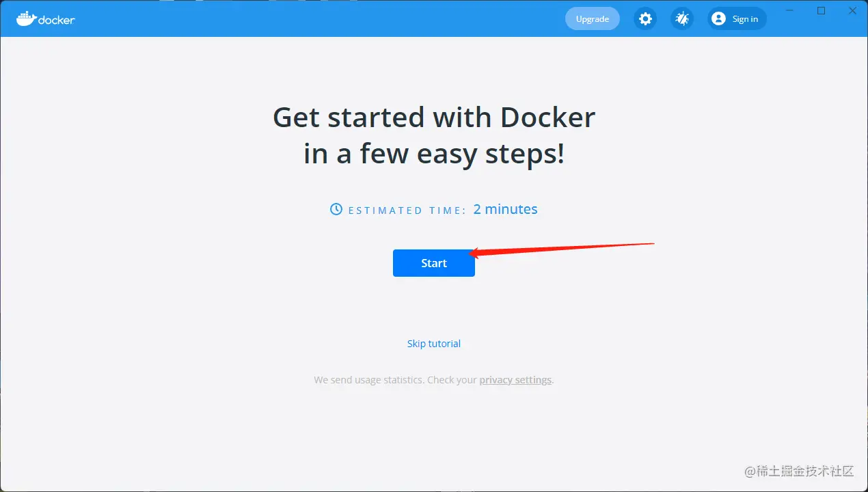Click the Upgrade button
Image resolution: width=868 pixels, height=492 pixels.
(593, 18)
